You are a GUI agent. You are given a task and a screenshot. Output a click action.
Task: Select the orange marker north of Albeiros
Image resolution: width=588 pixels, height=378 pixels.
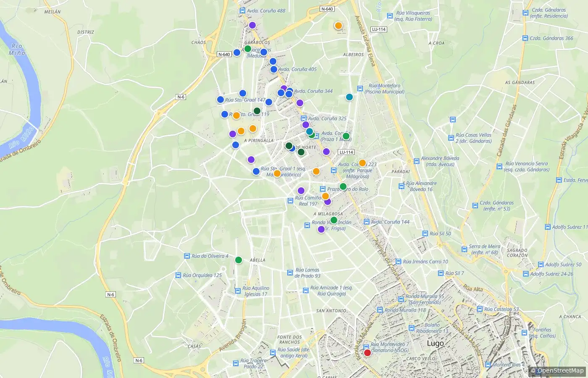tap(338, 26)
